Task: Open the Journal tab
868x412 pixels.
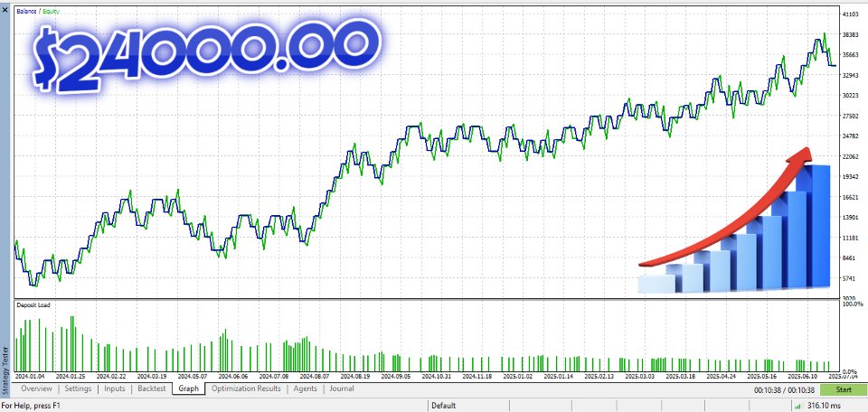Action: coord(342,389)
